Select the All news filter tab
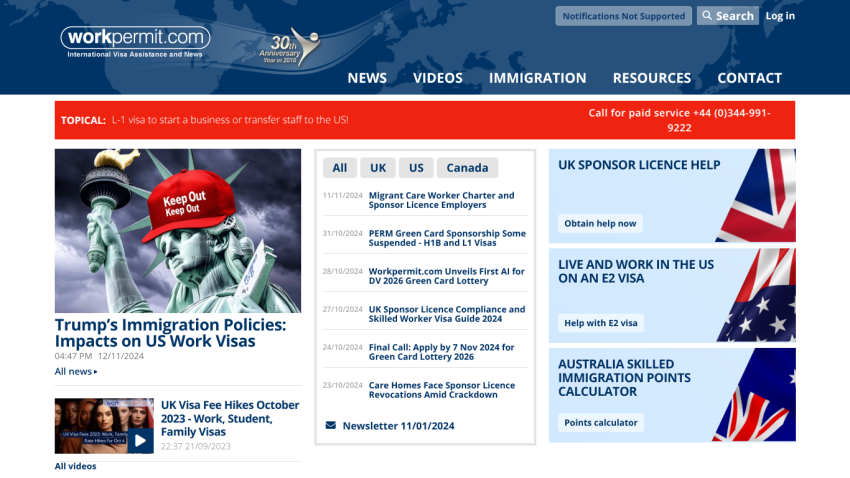Viewport: 850px width, 478px height. pyautogui.click(x=340, y=168)
